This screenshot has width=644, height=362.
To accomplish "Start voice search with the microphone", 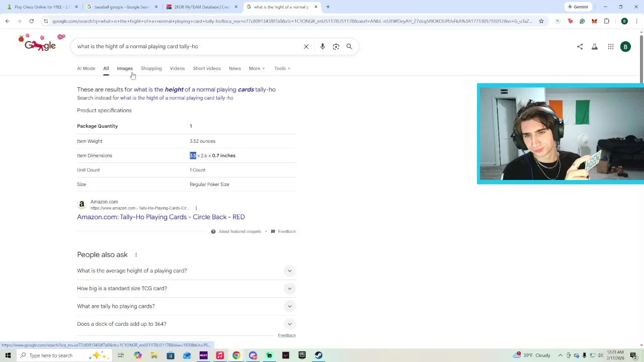I will click(323, 46).
